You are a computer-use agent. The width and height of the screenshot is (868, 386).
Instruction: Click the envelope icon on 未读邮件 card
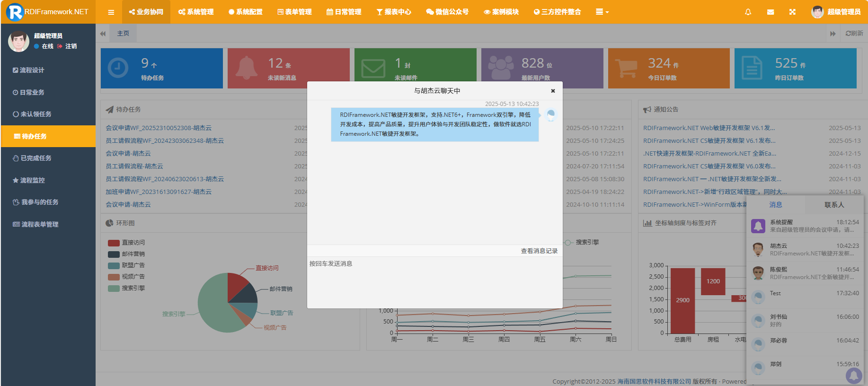point(373,68)
